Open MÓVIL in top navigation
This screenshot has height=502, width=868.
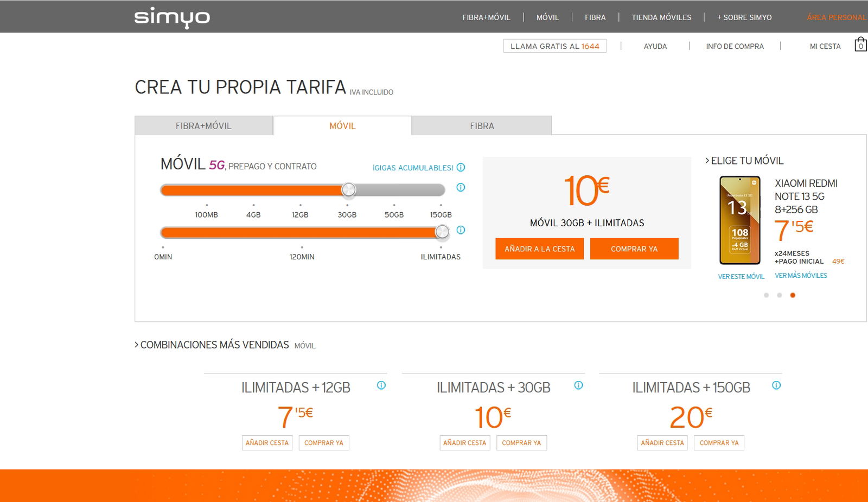point(547,17)
